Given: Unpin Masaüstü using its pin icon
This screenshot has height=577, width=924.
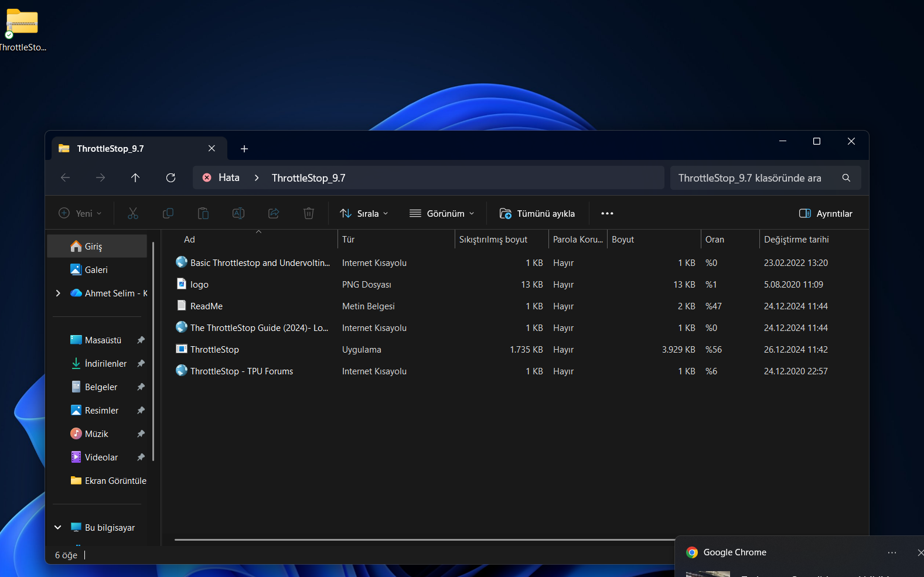Looking at the screenshot, I should coord(141,340).
